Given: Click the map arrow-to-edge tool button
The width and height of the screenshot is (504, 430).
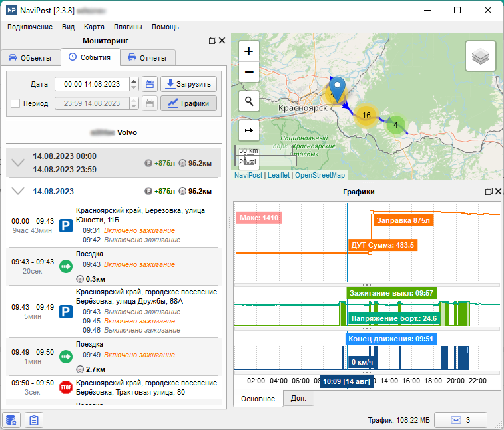Looking at the screenshot, I should (x=249, y=130).
